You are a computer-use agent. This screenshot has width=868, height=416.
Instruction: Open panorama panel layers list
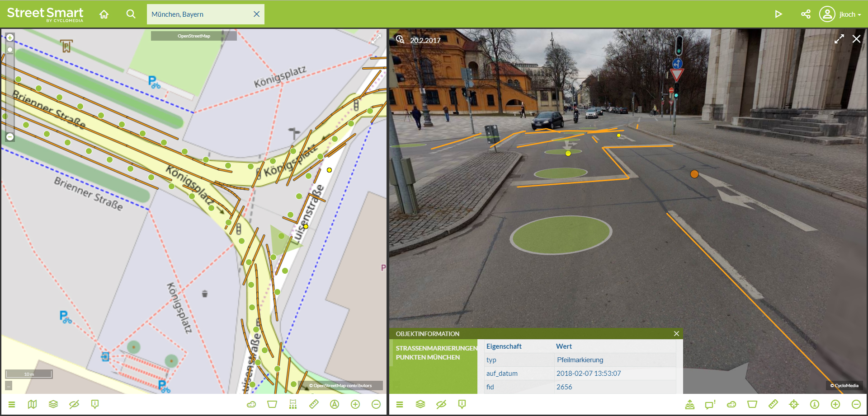(x=420, y=404)
